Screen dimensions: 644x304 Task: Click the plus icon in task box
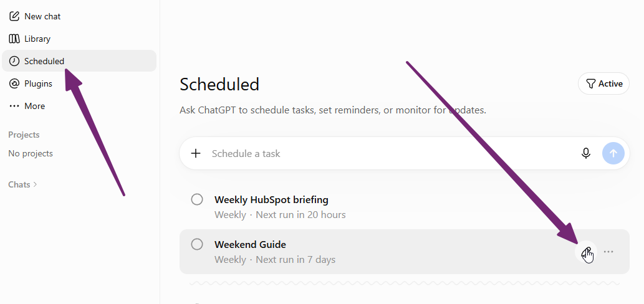coord(196,153)
